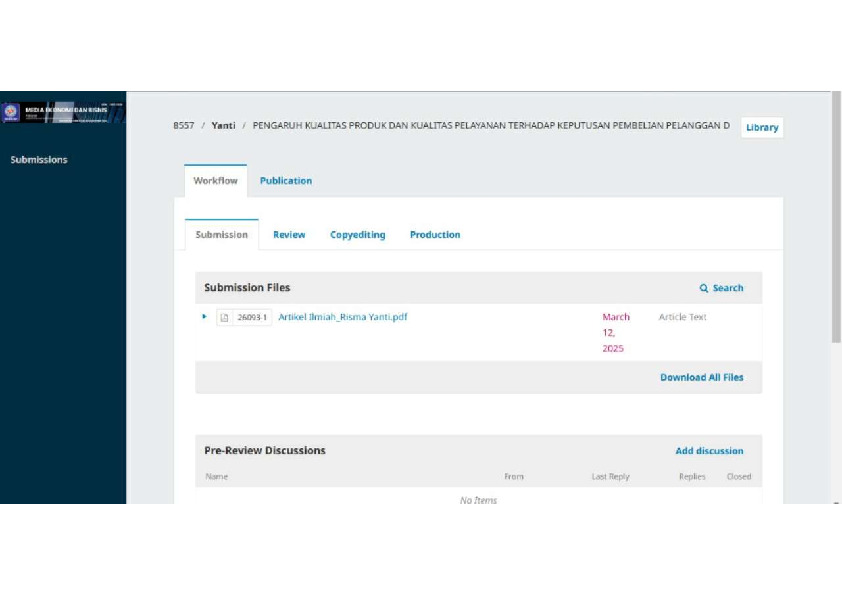Expand the Artikel Ilmiah_Risma Yanti.pdf file row
Image resolution: width=842 pixels, height=595 pixels.
204,317
